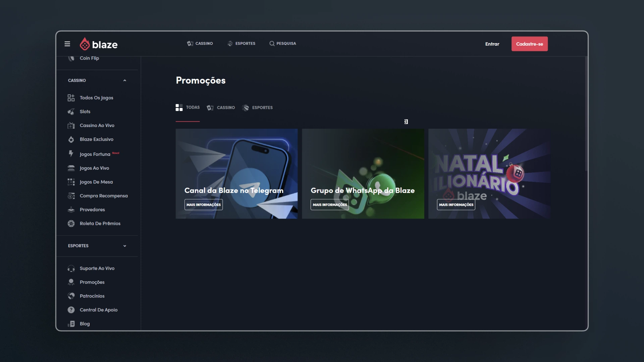
Task: Open Suporte Ao Vivo link text
Action: 97,268
